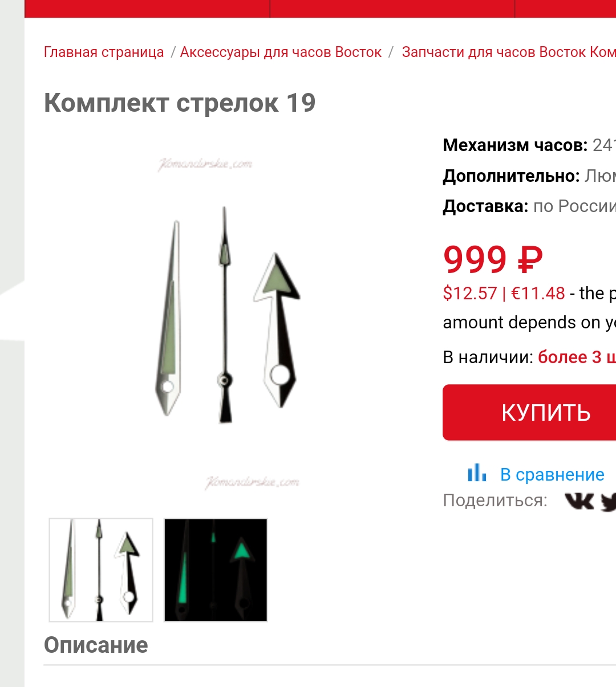
Task: Share via the Twitter bird icon
Action: [608, 502]
